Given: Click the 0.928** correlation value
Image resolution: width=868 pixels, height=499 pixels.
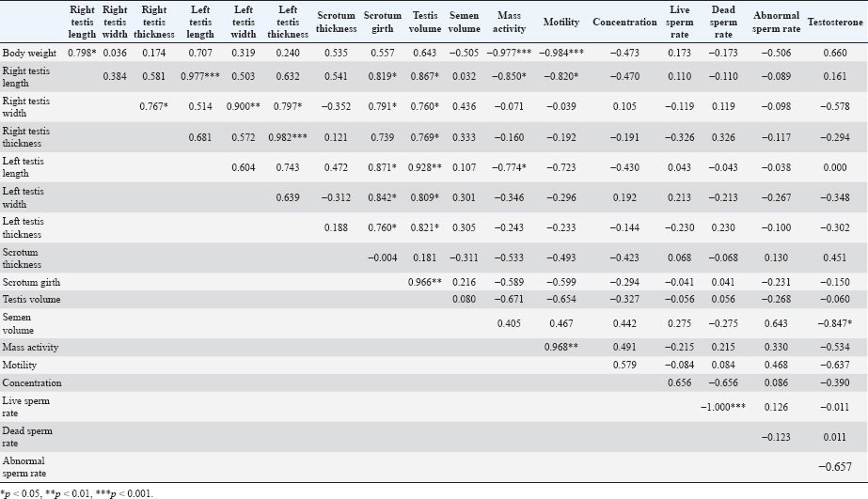Looking at the screenshot, I should pyautogui.click(x=424, y=168).
